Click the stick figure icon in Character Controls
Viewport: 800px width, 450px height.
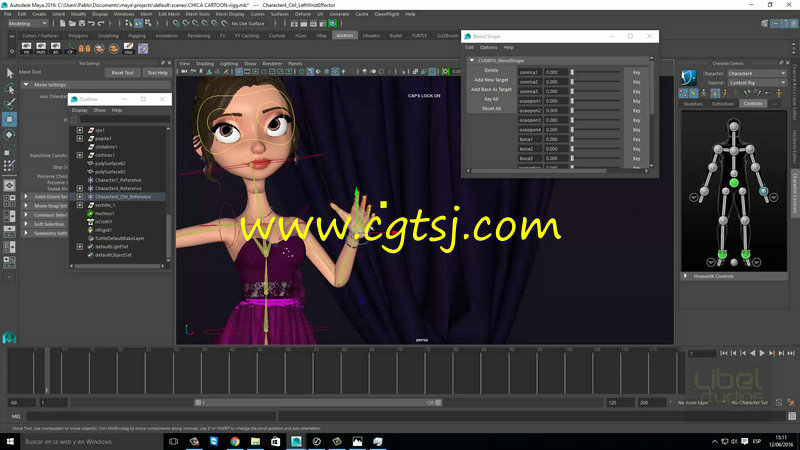click(704, 93)
